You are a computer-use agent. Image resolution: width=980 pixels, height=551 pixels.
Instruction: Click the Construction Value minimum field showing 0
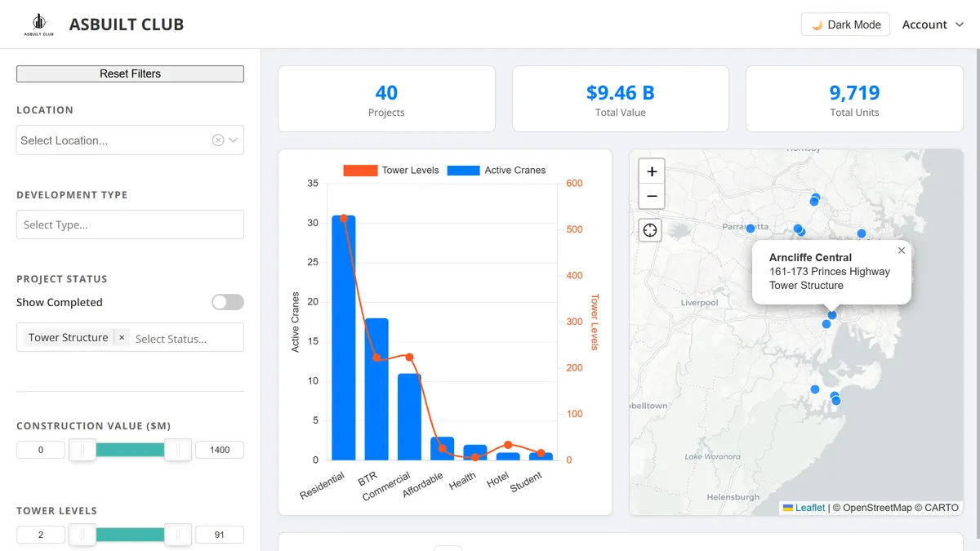coord(41,450)
